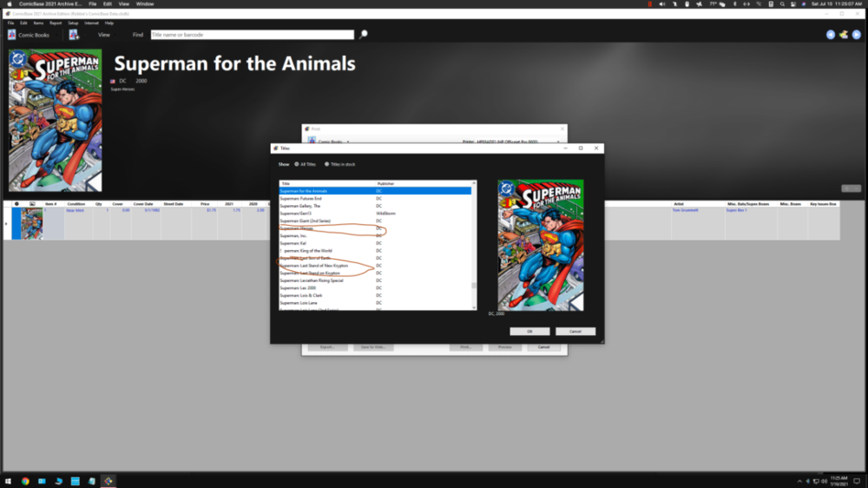
Task: Click the Apple menu icon
Action: point(10,3)
